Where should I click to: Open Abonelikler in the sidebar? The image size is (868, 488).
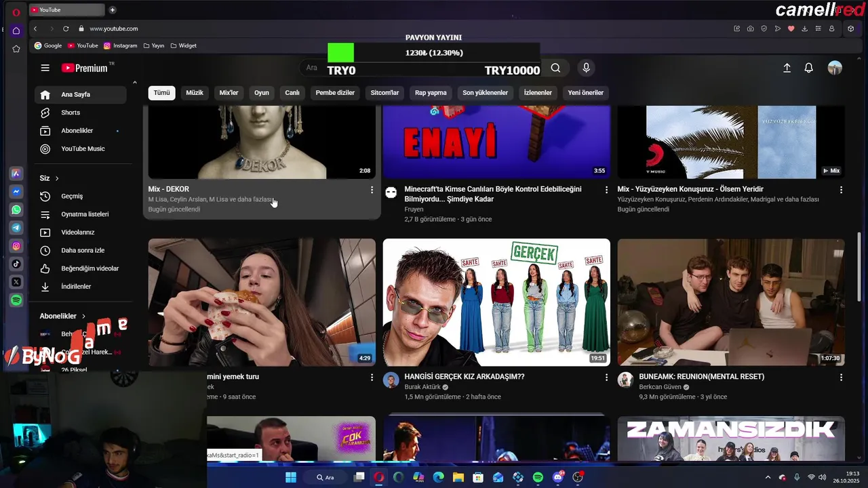click(80, 130)
